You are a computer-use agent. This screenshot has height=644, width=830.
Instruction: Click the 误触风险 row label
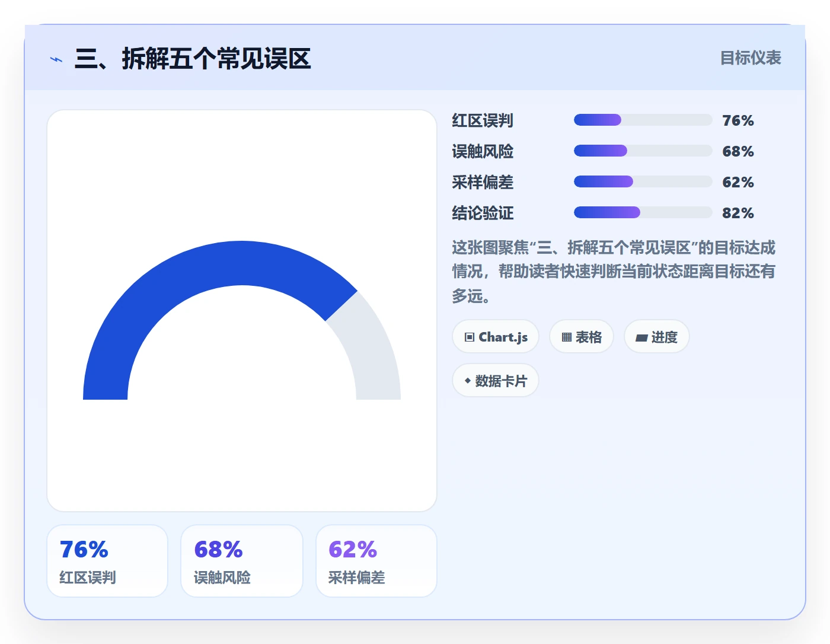pos(483,151)
